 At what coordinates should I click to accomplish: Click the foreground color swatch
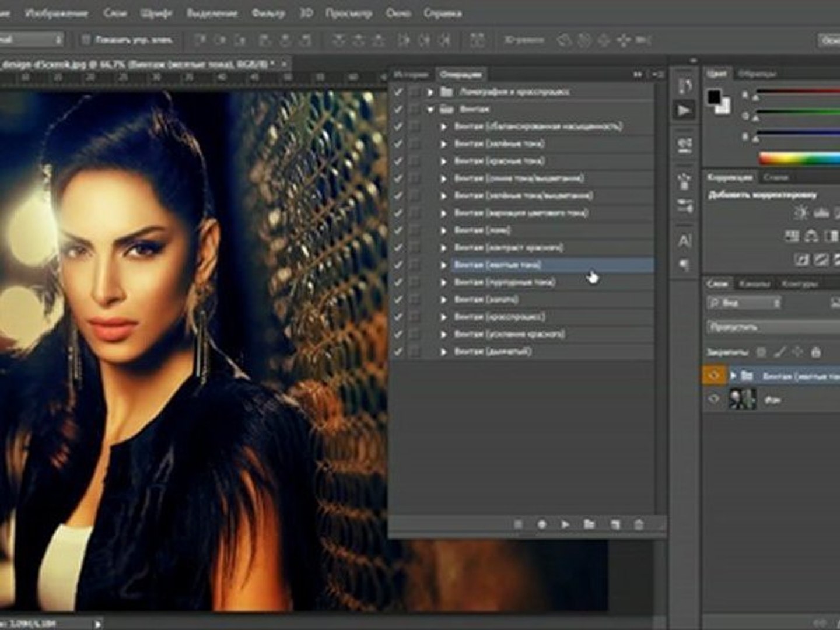point(714,97)
